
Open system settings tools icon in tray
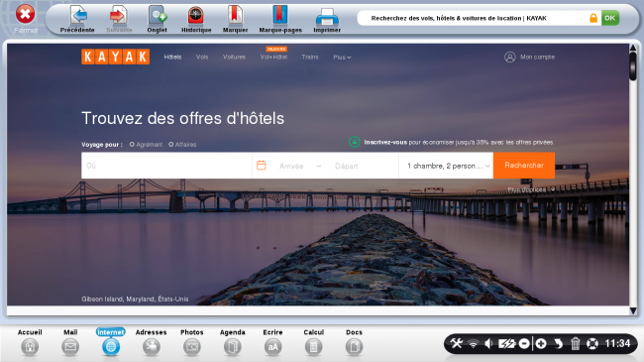click(x=457, y=343)
